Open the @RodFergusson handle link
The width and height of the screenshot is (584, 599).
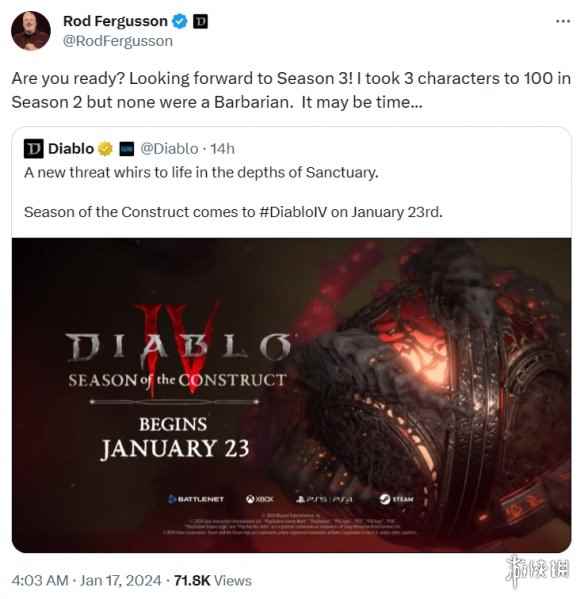click(118, 41)
